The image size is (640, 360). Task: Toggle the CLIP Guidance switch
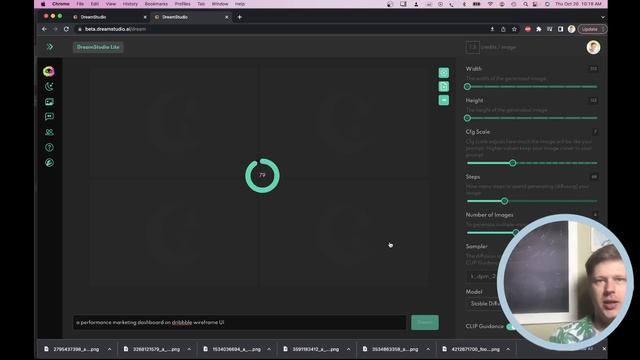pos(510,327)
